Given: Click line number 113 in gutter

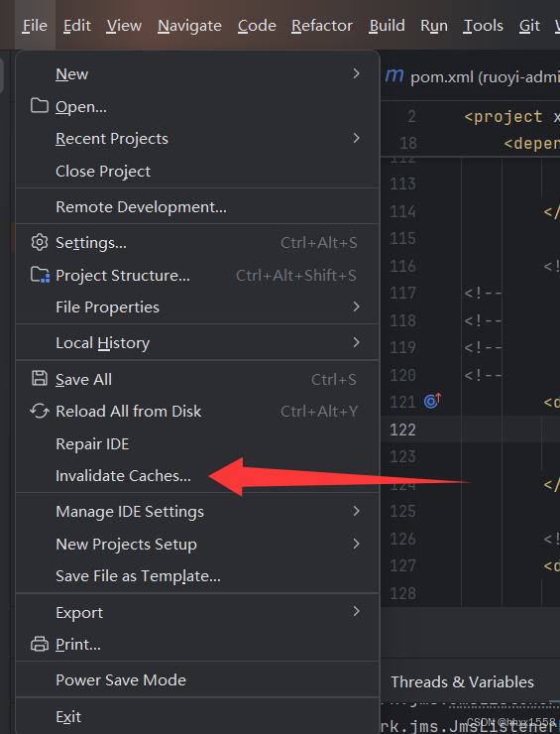Looking at the screenshot, I should [402, 183].
